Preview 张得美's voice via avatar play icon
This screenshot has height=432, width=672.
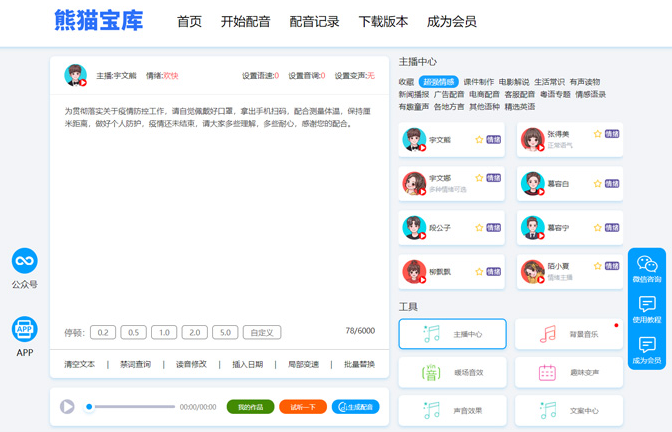541,148
